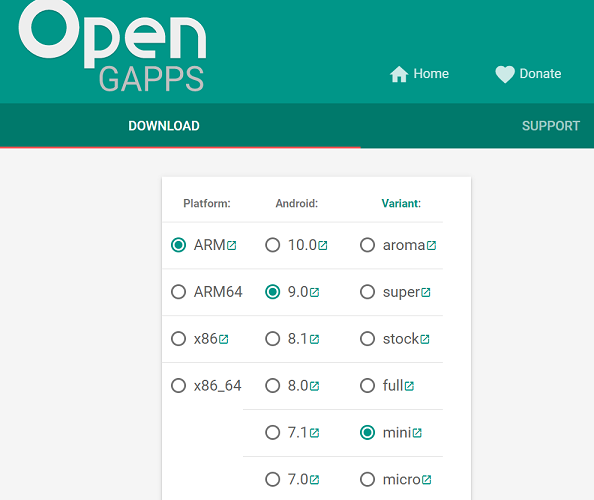Viewport: 594px width, 500px height.
Task: Click the Home house icon
Action: pyautogui.click(x=399, y=74)
